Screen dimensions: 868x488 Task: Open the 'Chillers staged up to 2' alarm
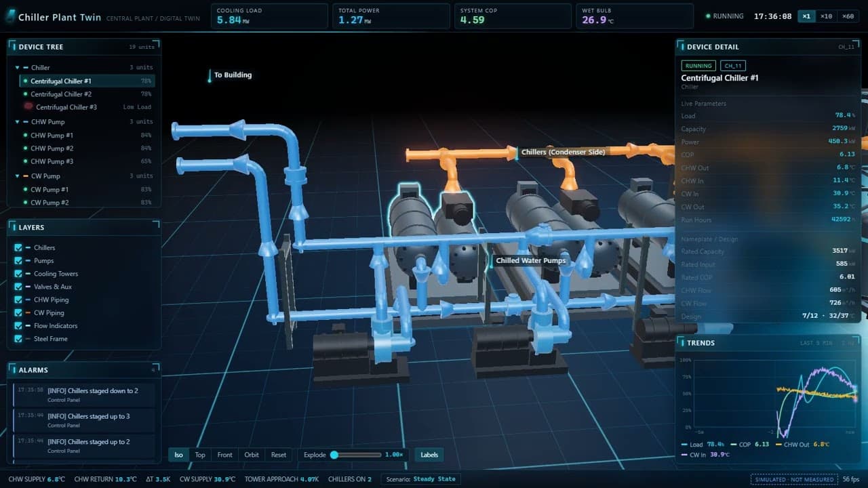(84, 445)
